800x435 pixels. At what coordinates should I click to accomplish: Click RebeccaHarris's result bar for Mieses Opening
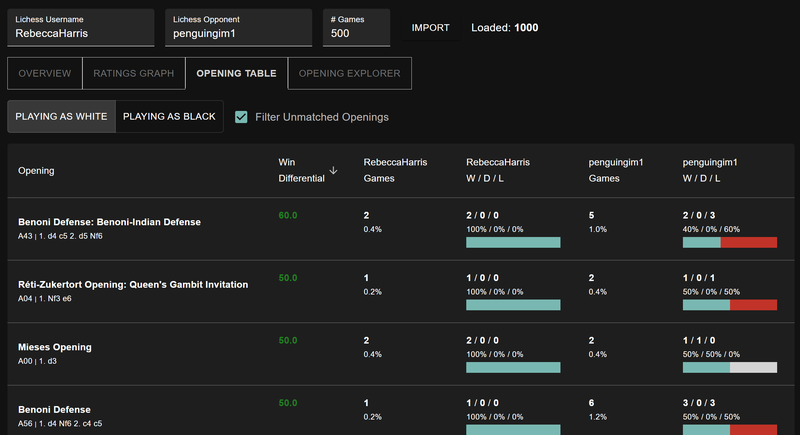coord(513,367)
